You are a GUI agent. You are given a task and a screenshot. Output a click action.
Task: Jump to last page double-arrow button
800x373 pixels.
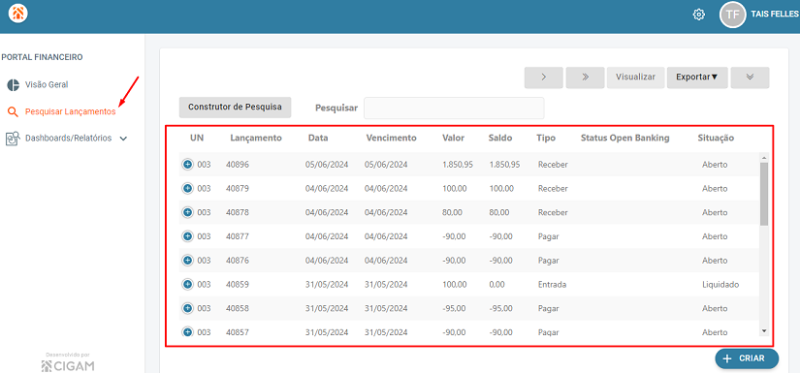585,78
